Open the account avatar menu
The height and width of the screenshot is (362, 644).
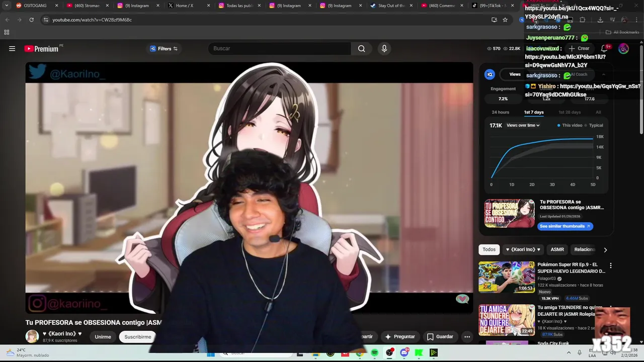click(x=623, y=48)
